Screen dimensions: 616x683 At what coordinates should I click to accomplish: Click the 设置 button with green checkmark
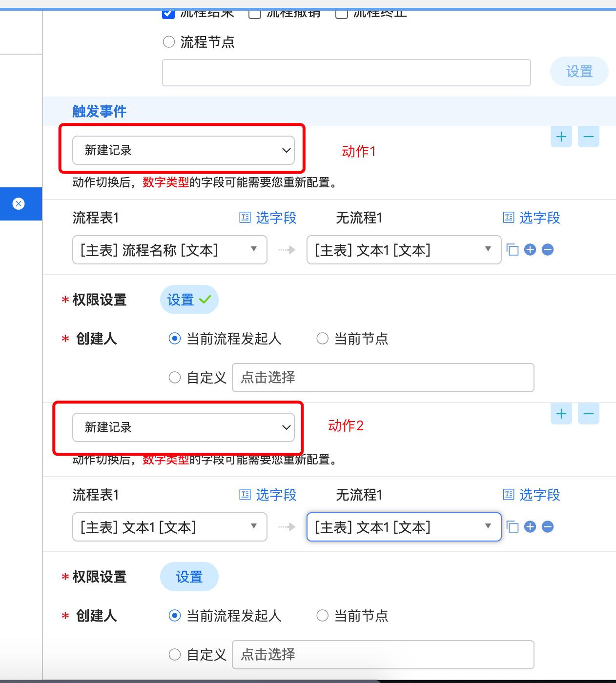click(189, 300)
